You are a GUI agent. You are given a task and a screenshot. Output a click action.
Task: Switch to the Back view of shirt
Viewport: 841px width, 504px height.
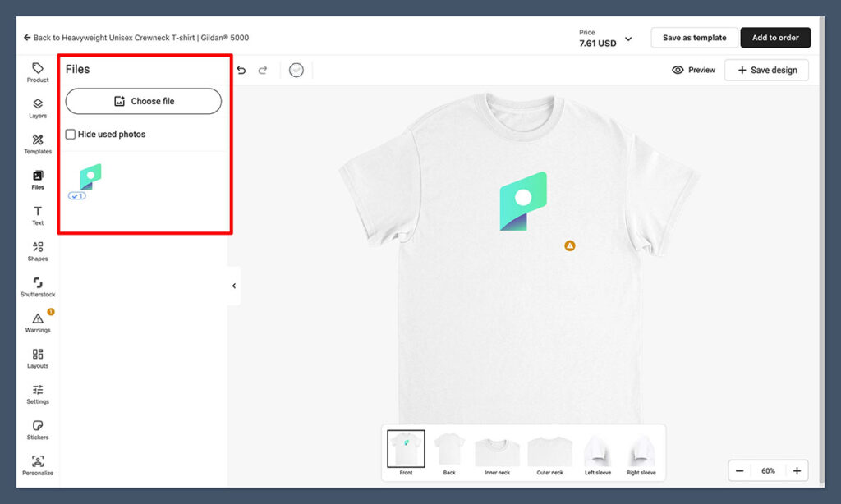pyautogui.click(x=449, y=451)
